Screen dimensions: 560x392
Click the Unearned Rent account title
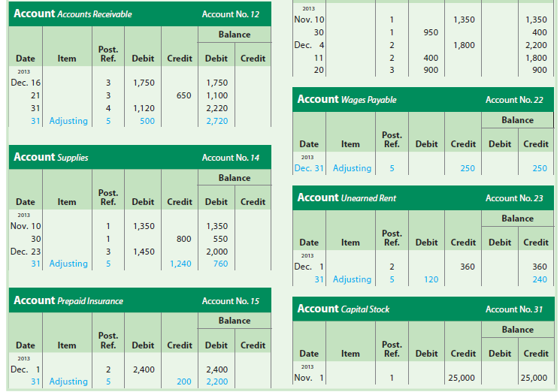[x=347, y=198]
